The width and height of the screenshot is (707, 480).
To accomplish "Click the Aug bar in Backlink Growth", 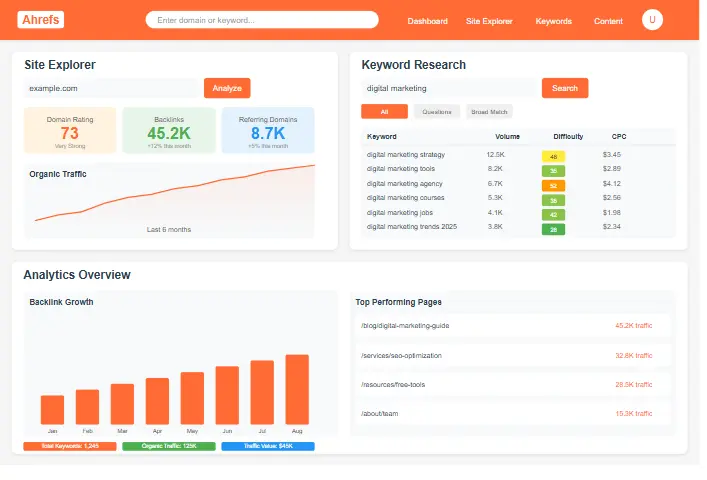I will point(297,389).
